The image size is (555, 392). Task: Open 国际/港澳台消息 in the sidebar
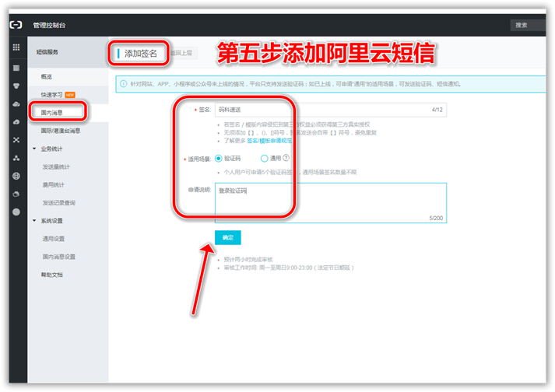pyautogui.click(x=61, y=131)
